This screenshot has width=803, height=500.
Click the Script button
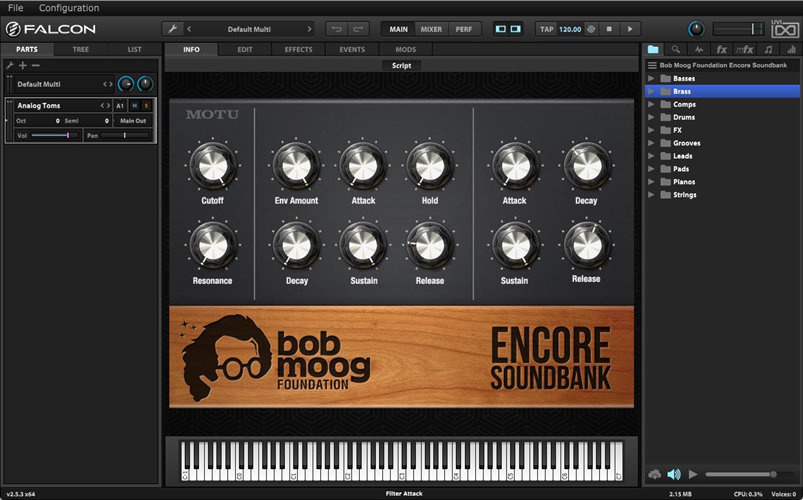pyautogui.click(x=402, y=66)
